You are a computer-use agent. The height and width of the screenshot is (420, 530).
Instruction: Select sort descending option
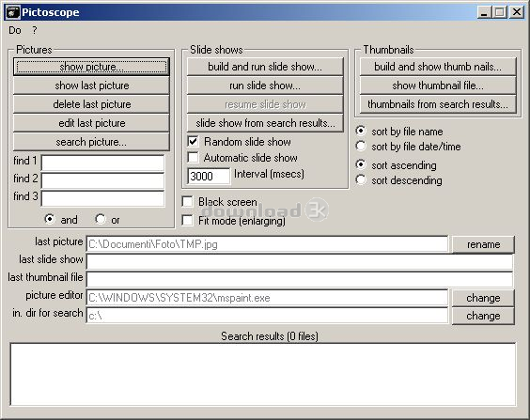[361, 179]
